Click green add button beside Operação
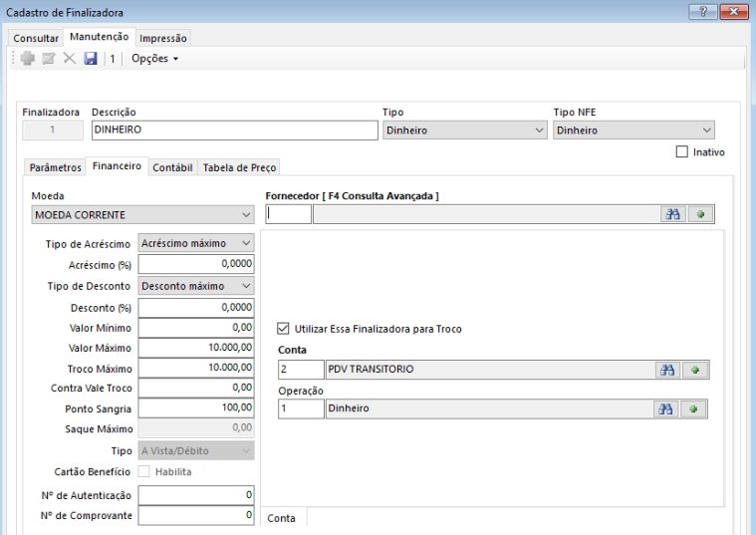 pos(694,408)
